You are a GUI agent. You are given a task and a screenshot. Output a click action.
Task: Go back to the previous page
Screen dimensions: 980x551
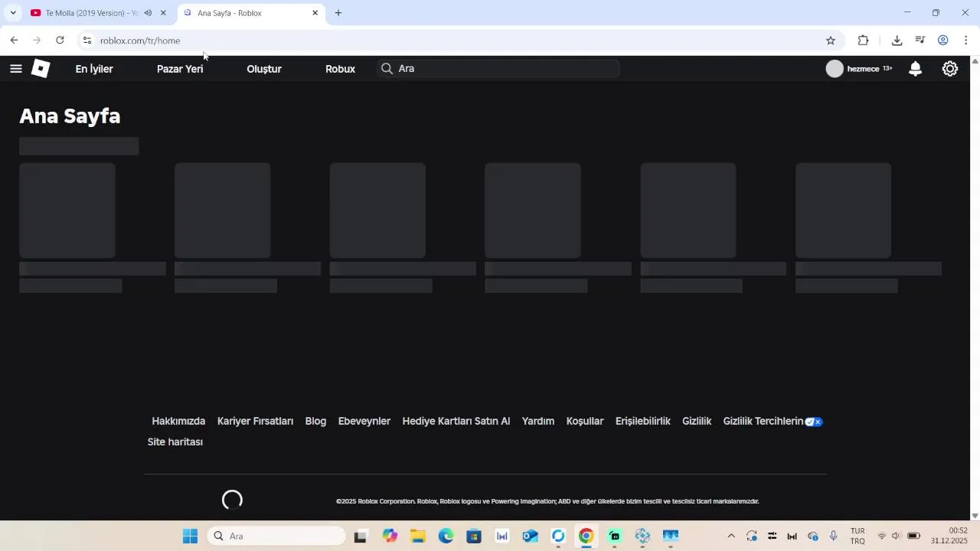[14, 41]
